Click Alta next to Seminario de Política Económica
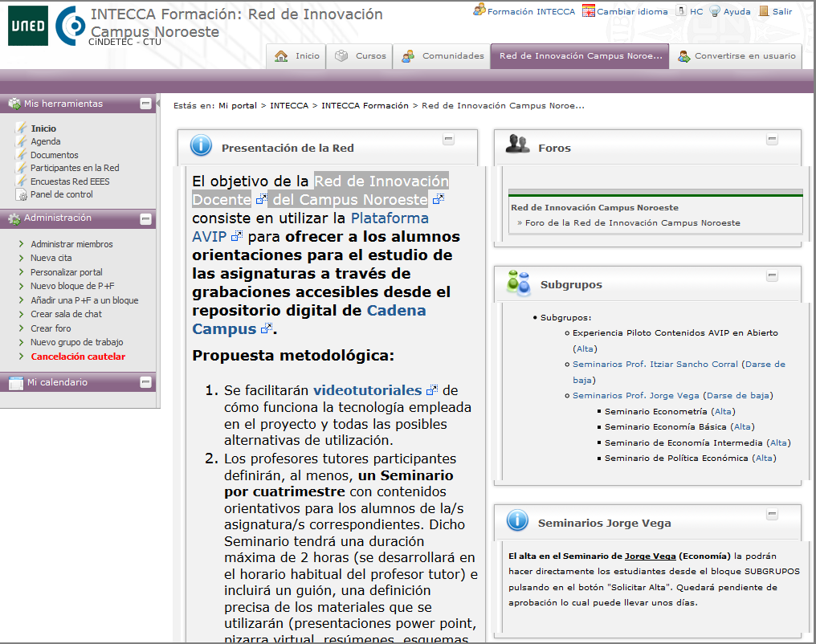The height and width of the screenshot is (644, 816). (x=764, y=459)
